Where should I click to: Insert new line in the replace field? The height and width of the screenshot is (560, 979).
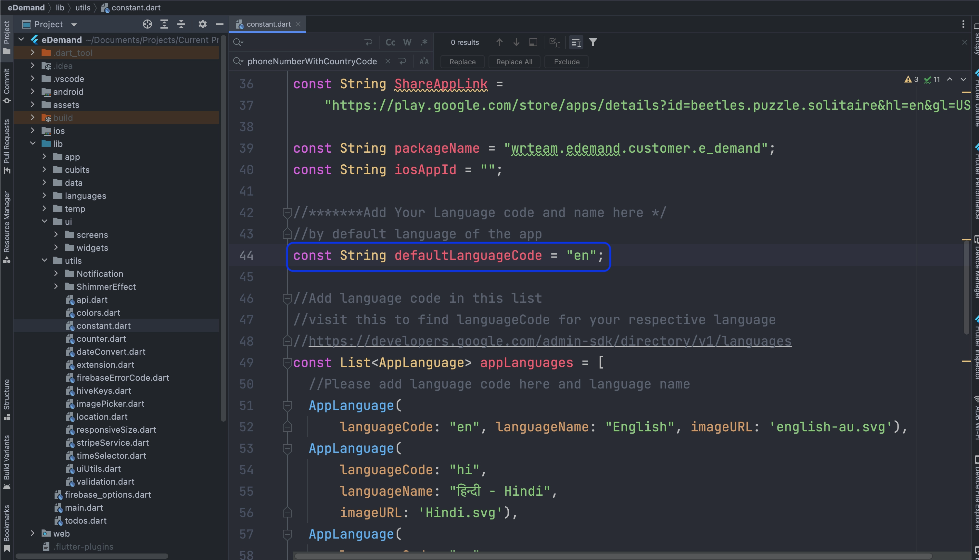(x=402, y=61)
